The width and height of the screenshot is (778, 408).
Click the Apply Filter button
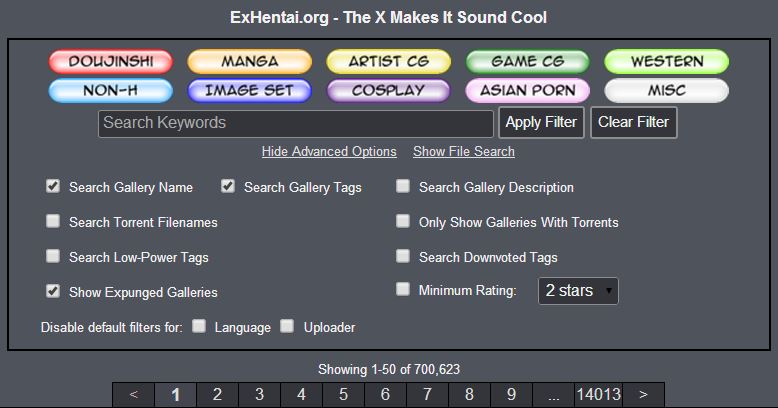pos(541,123)
